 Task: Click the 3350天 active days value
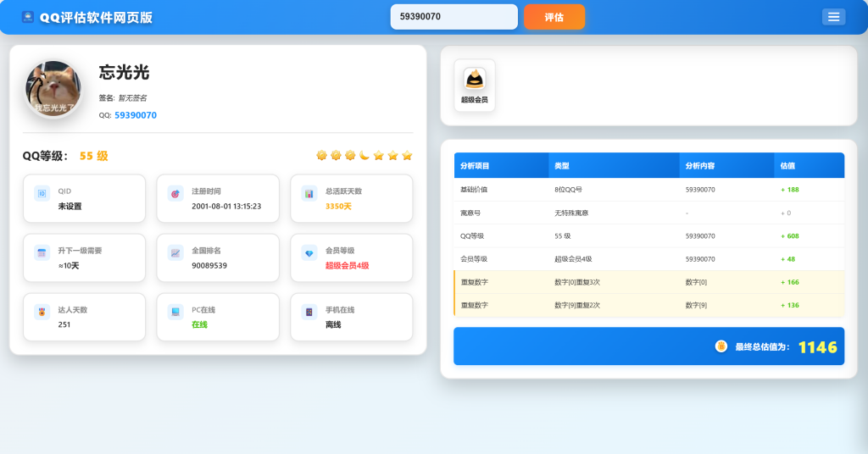[x=338, y=207]
